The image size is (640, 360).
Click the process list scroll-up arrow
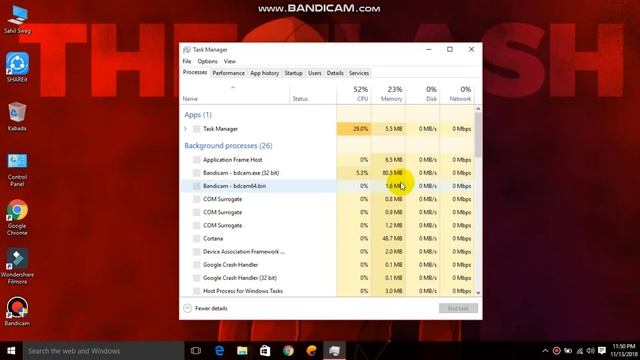click(478, 109)
